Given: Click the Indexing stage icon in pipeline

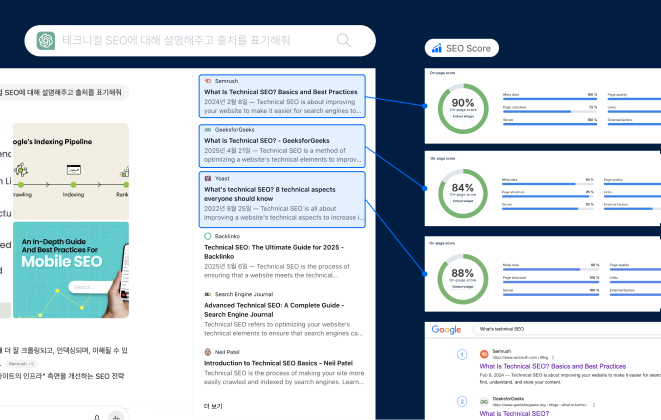Looking at the screenshot, I should tap(74, 170).
